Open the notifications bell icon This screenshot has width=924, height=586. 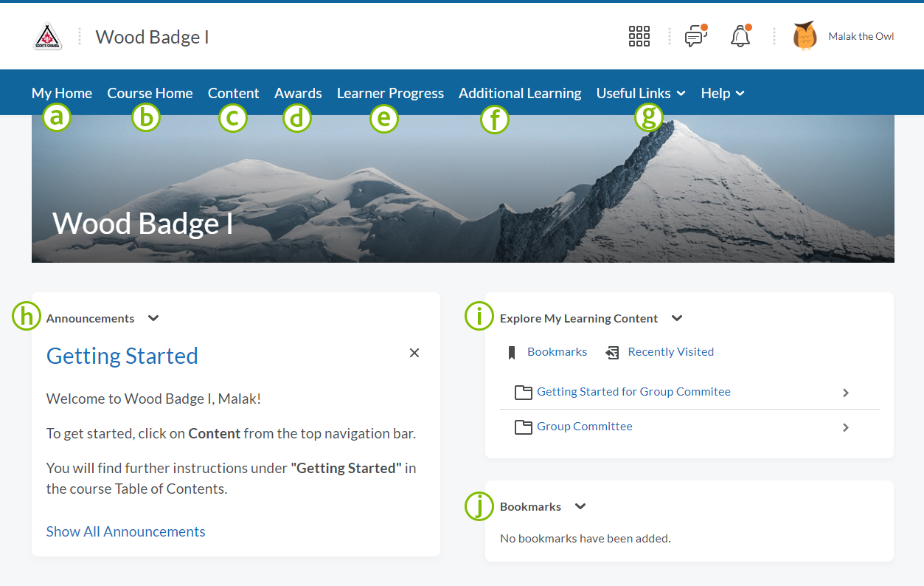[x=740, y=36]
